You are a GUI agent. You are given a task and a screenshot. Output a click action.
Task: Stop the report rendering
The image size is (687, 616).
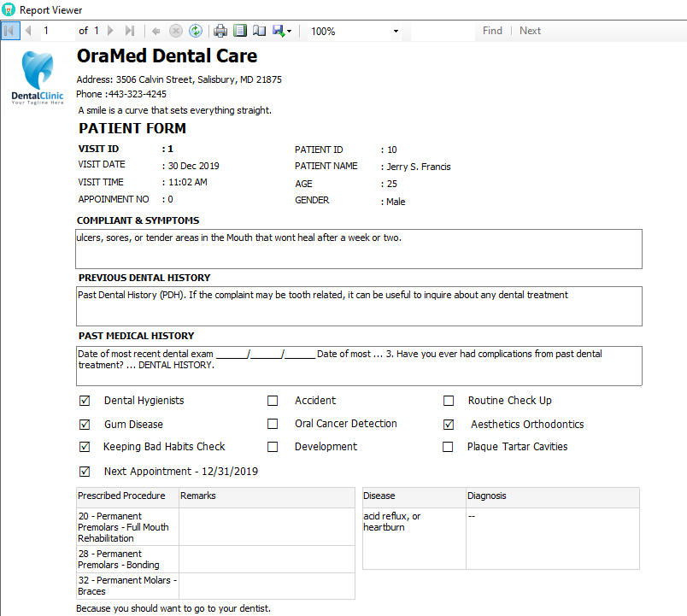point(176,31)
